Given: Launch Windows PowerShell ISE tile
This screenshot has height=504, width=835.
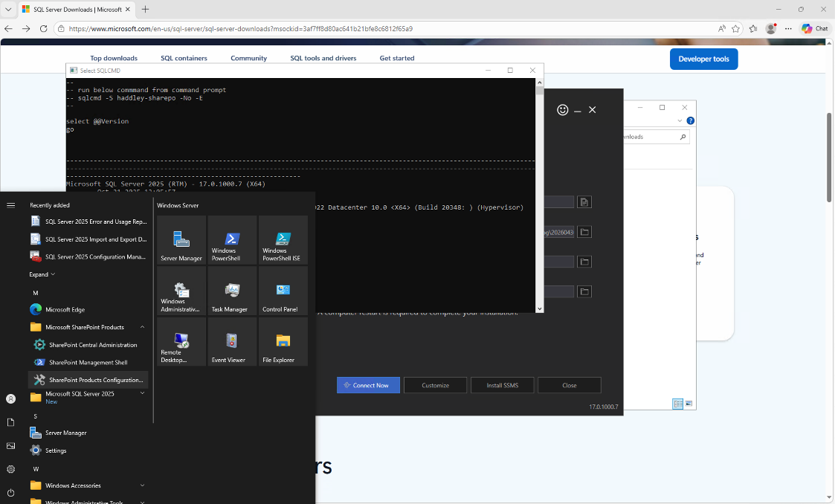Looking at the screenshot, I should tap(283, 240).
